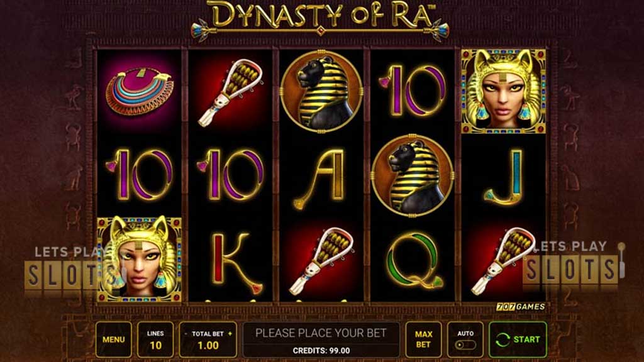Image resolution: width=644 pixels, height=362 pixels.
Task: Click the cat goddess symbol in bottom-left reel
Action: (x=139, y=260)
